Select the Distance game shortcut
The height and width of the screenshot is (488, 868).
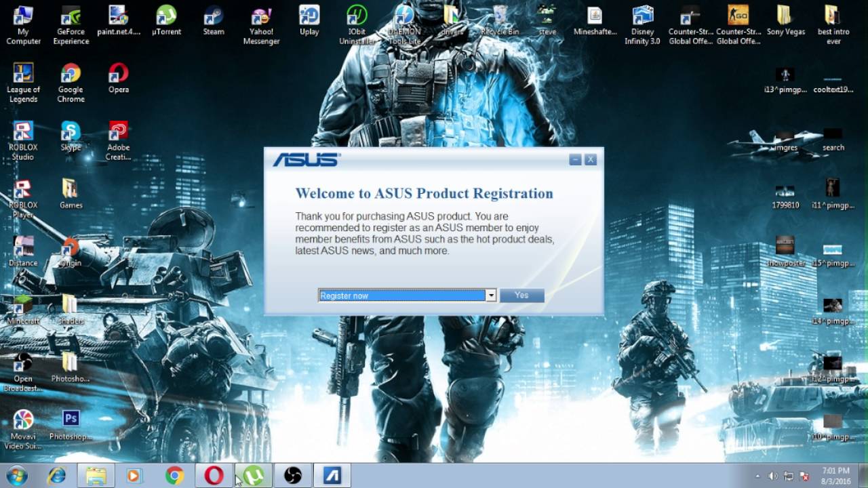pyautogui.click(x=23, y=252)
